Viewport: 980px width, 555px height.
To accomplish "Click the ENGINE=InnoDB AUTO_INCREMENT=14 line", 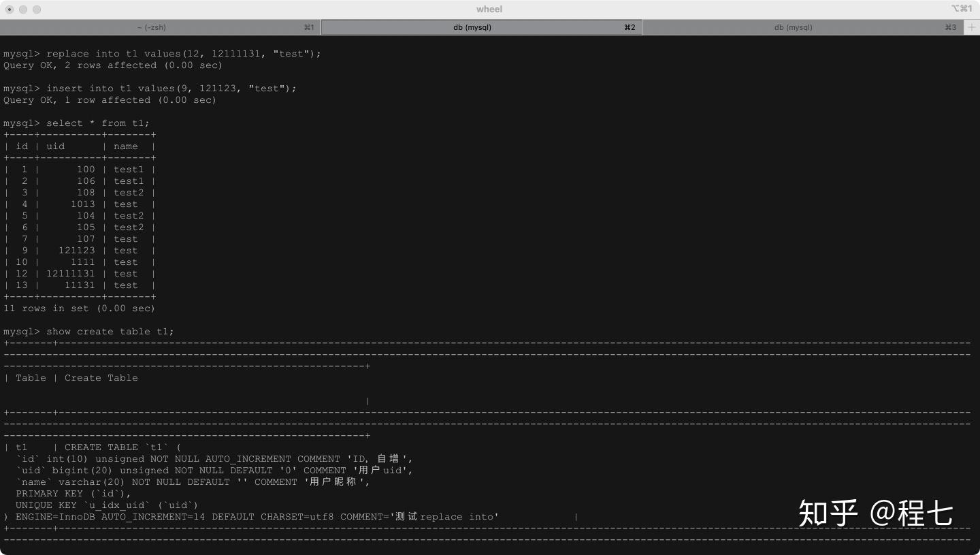I will tap(251, 517).
